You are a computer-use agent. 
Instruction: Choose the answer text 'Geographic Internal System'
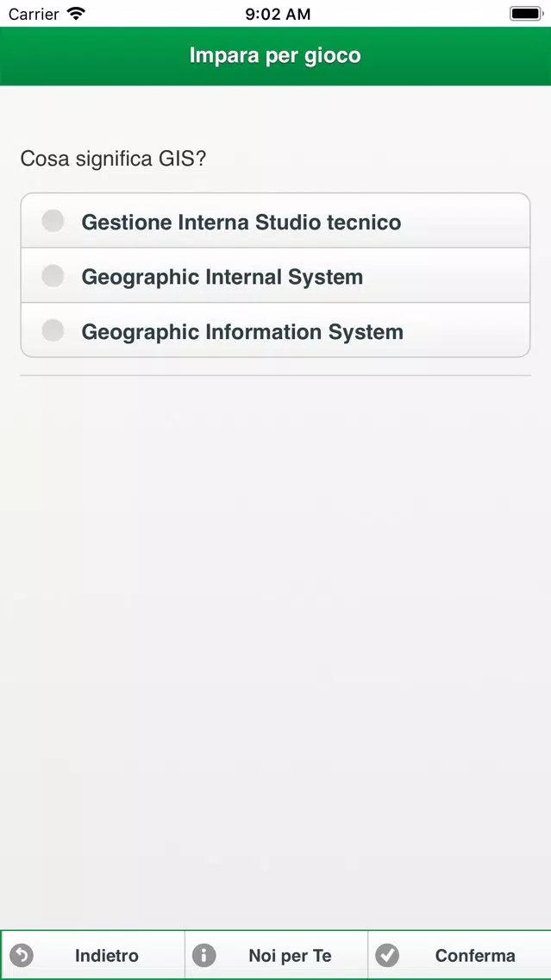pos(222,277)
